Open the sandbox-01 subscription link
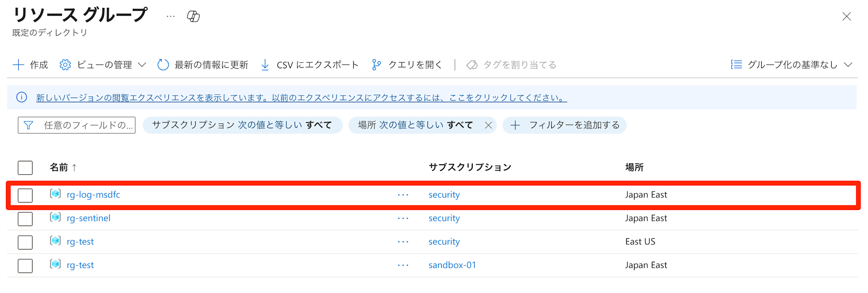Viewport: 868px width, 293px height. tap(452, 265)
